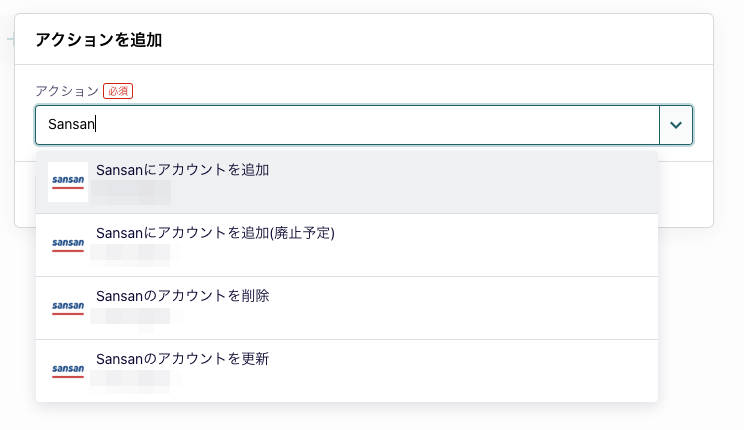Select 'Sansanにアカウントを追加' option

click(x=183, y=170)
